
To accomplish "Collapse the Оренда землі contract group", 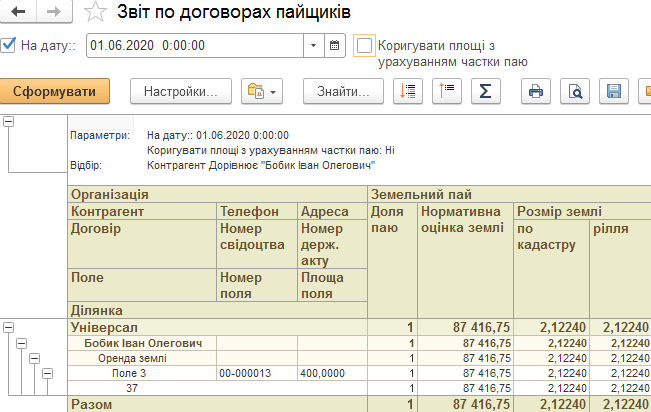I will pos(34,358).
